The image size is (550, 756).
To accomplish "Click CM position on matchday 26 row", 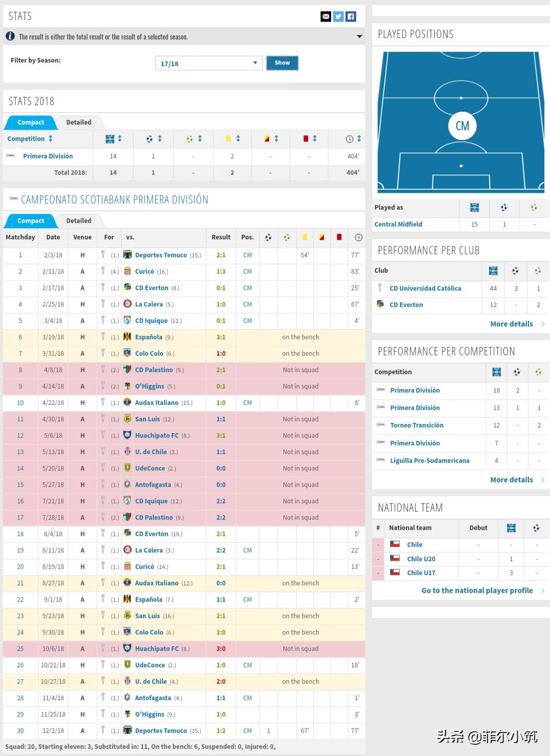I will point(248,665).
